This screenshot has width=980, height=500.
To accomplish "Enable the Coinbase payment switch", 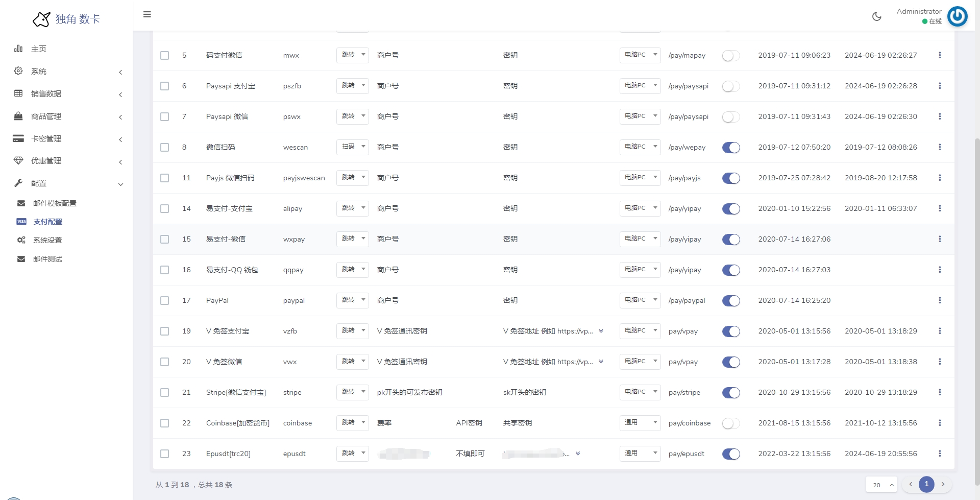I will click(x=731, y=423).
